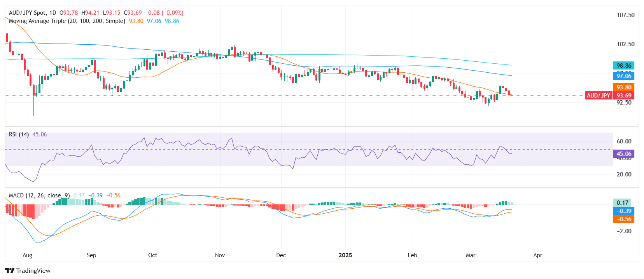Viewport: 644px width, 279px height.
Task: Select the AUD/JPY Spot, 1D chart title
Action: 32,13
